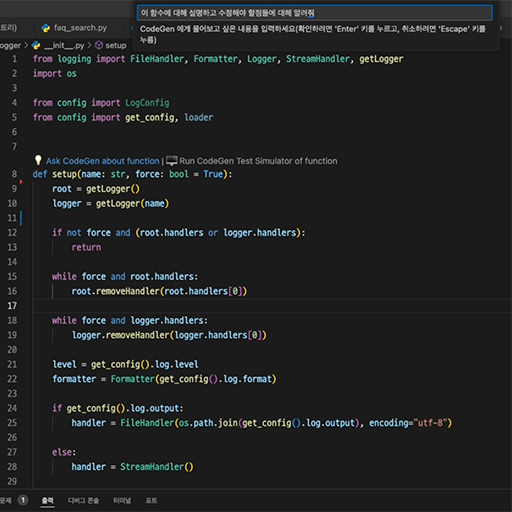Click True default value on line 8
The height and width of the screenshot is (512, 512).
pyautogui.click(x=213, y=174)
